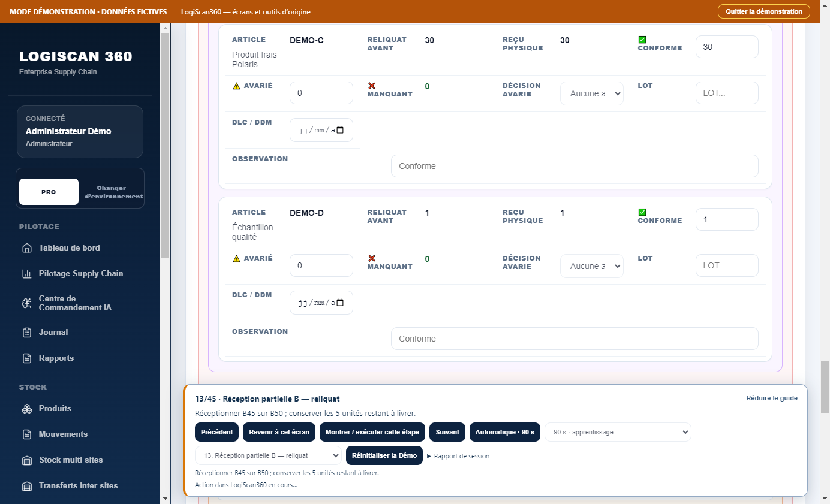Image resolution: width=830 pixels, height=504 pixels.
Task: Click the Centre de Commandement IA icon
Action: tap(26, 303)
